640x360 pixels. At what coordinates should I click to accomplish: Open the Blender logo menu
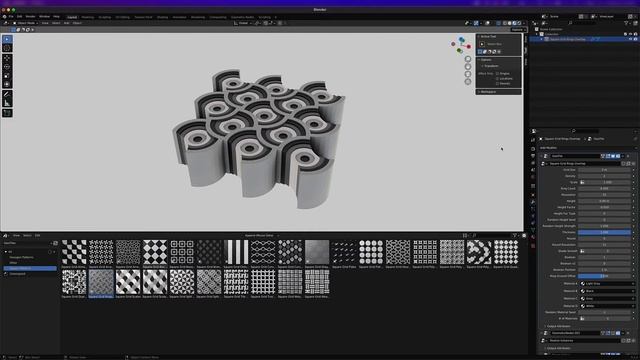(x=4, y=17)
